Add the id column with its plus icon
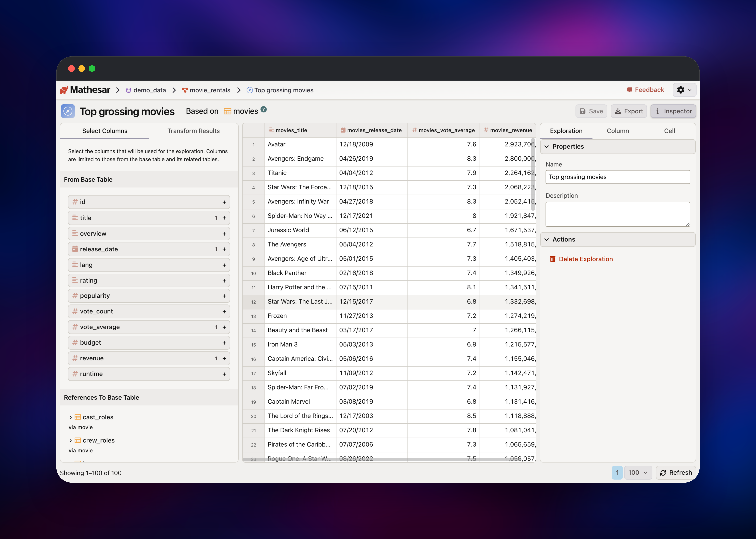This screenshot has width=756, height=539. pos(224,202)
